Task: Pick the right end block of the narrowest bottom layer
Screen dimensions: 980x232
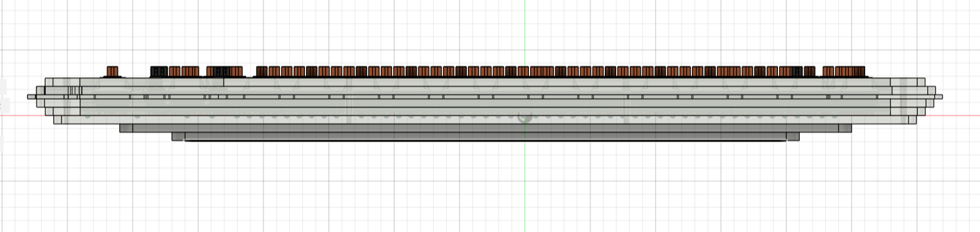Action: [x=792, y=136]
